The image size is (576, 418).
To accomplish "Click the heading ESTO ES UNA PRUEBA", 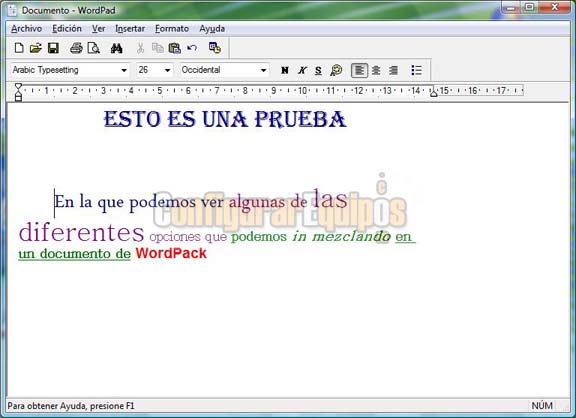I will [225, 119].
